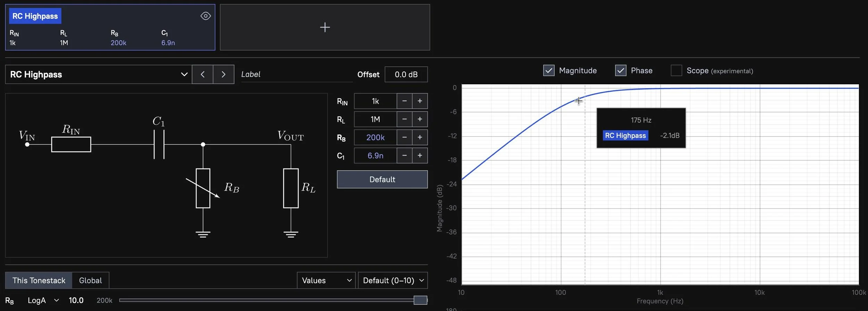The height and width of the screenshot is (311, 868).
Task: Decrease C1 value with minus button
Action: [x=404, y=155]
